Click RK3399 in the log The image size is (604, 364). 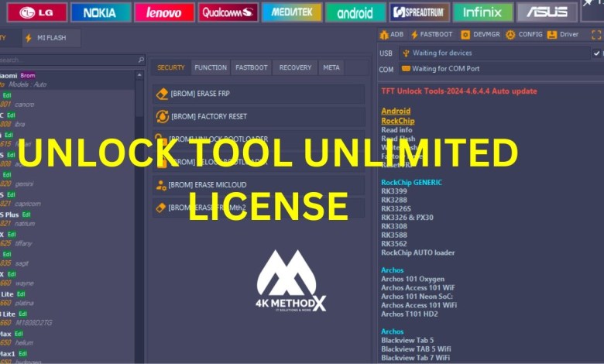(x=394, y=191)
